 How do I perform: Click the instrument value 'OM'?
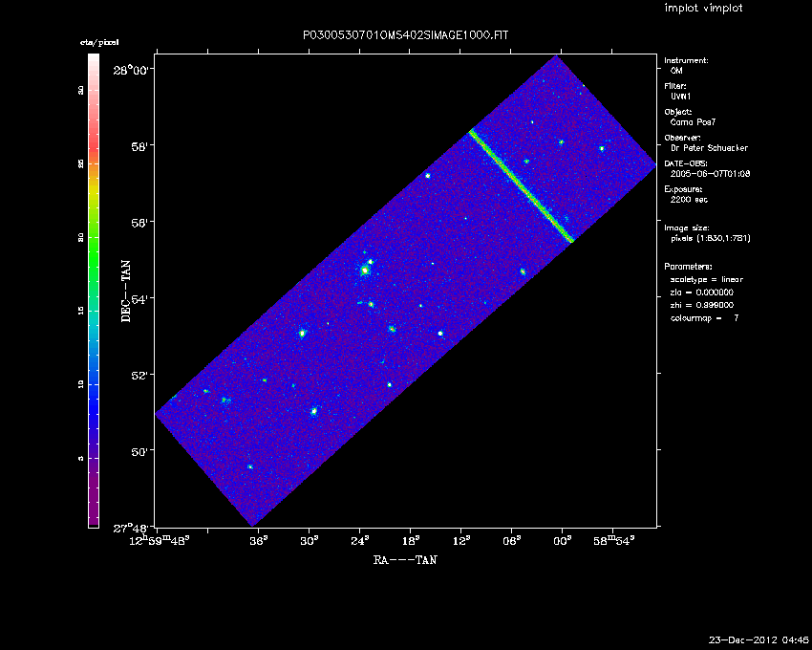tap(676, 71)
